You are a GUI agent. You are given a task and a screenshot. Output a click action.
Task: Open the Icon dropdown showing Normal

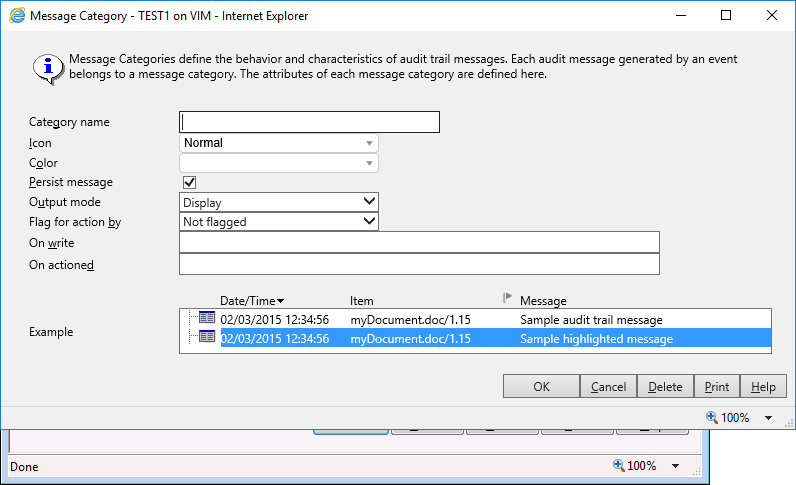pyautogui.click(x=278, y=143)
